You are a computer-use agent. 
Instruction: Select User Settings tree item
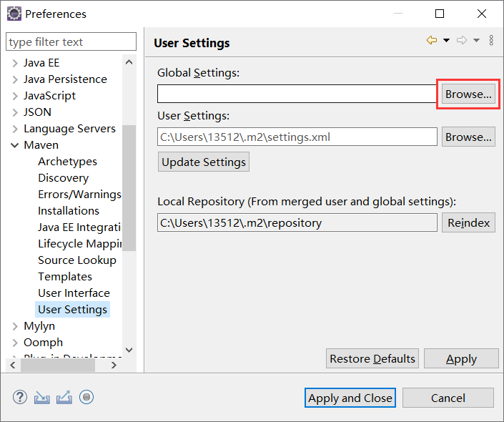coord(73,310)
